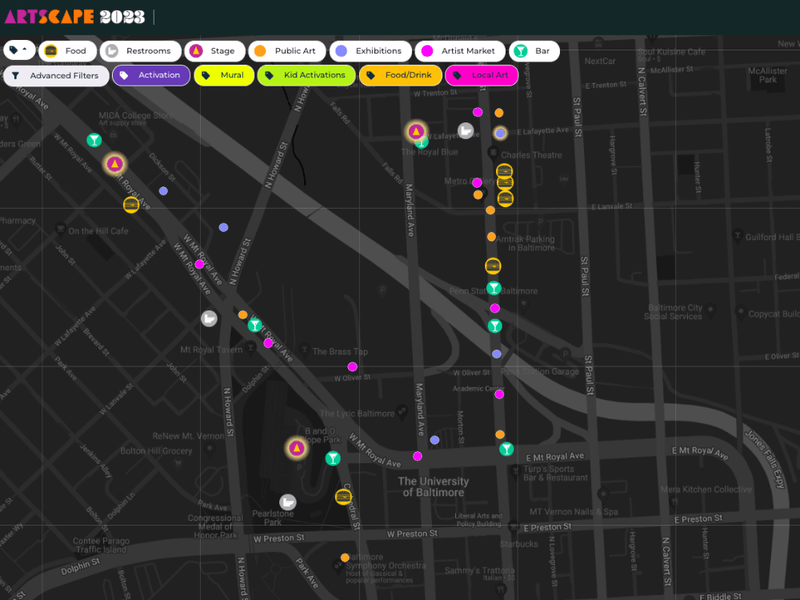Click the Food/Drink filter chip
Viewport: 800px width, 600px height.
pyautogui.click(x=400, y=75)
